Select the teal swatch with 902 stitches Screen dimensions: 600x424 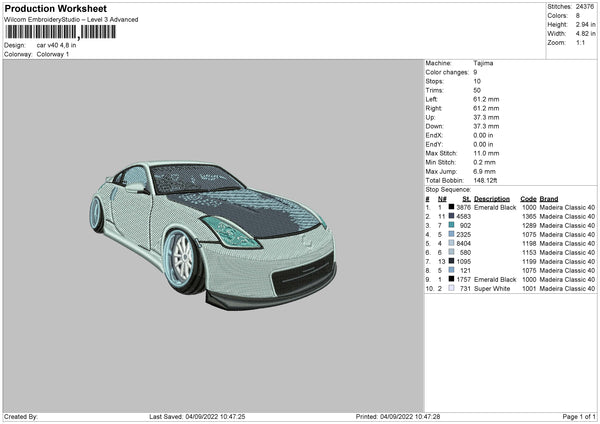(452, 225)
